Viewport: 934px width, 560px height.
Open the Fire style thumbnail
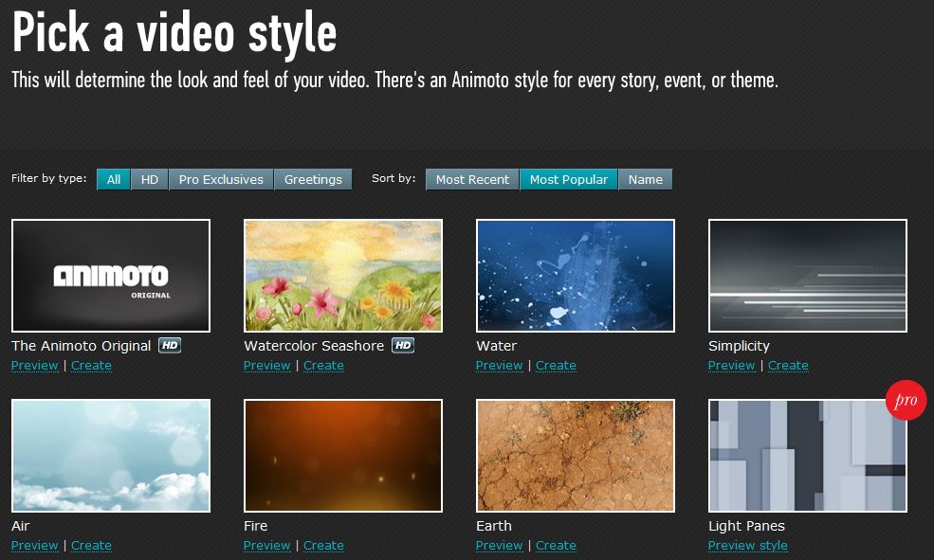(x=343, y=456)
